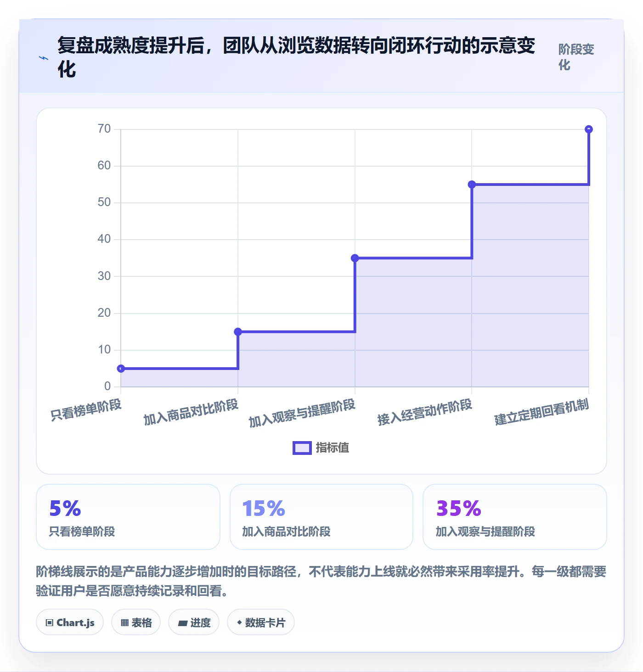Click the data point at value 15
The image size is (643, 672).
238,331
